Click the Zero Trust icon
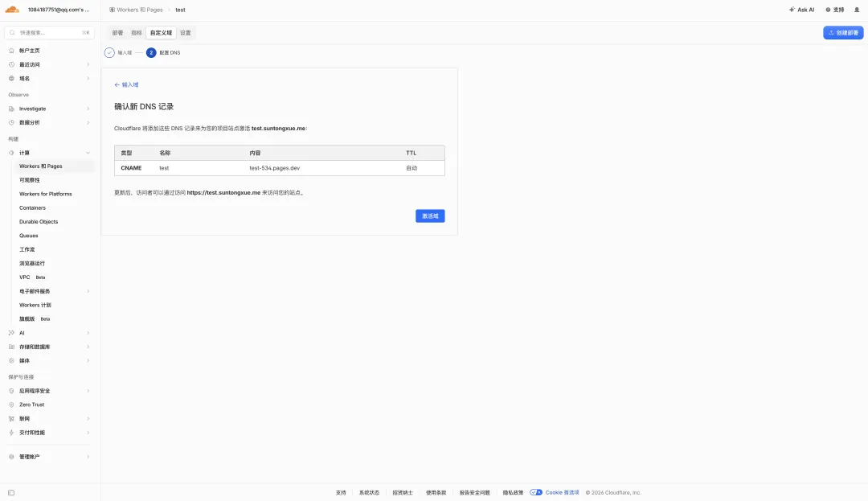Screen dimensions: 868x501 [11, 404]
